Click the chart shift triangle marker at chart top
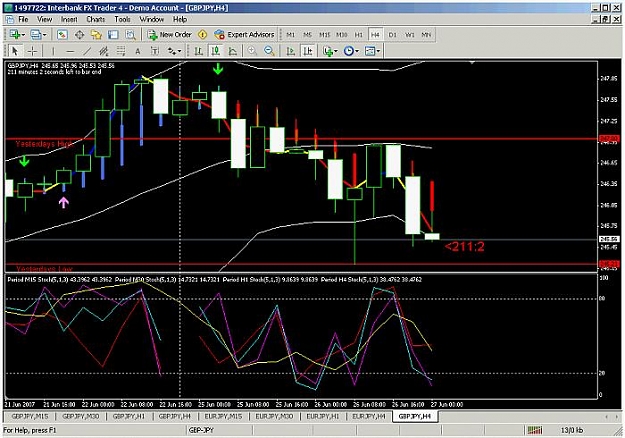 (472, 62)
